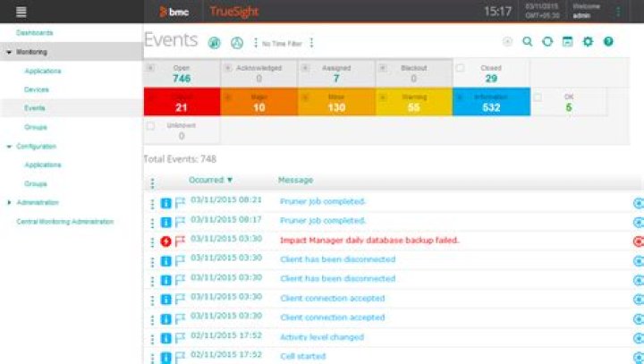This screenshot has width=644, height=364.
Task: Open the user options kebab menu
Action: [618, 12]
